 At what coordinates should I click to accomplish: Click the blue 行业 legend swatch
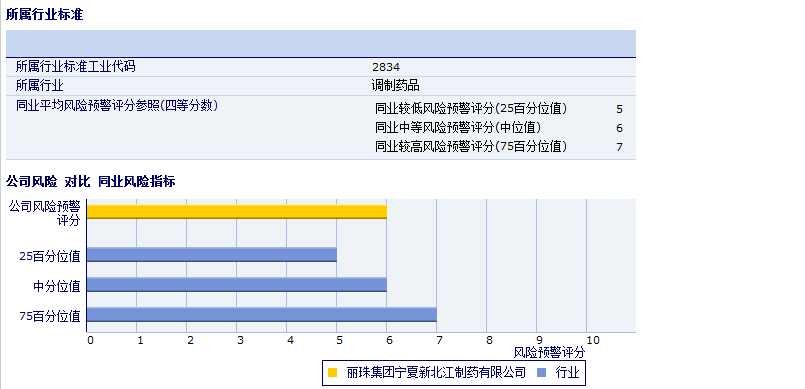coord(542,373)
